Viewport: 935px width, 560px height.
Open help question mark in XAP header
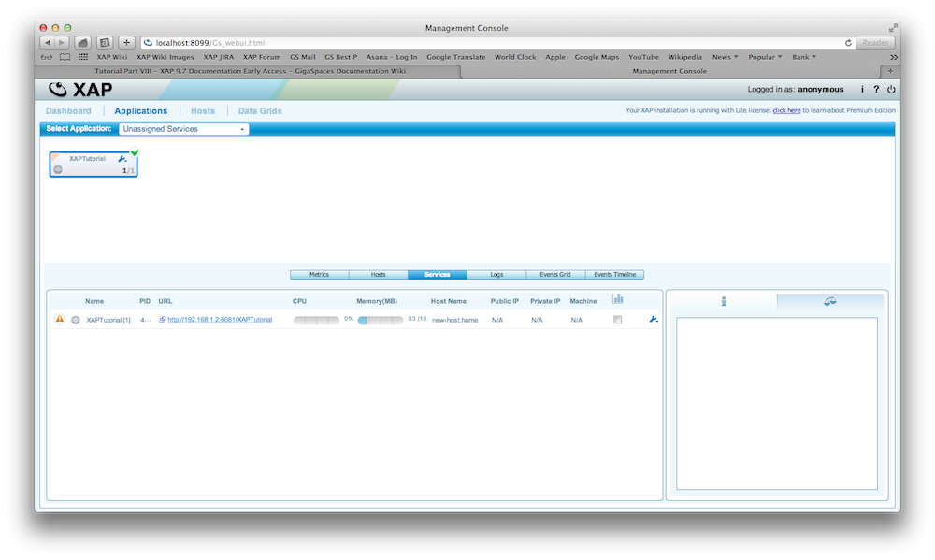[876, 90]
